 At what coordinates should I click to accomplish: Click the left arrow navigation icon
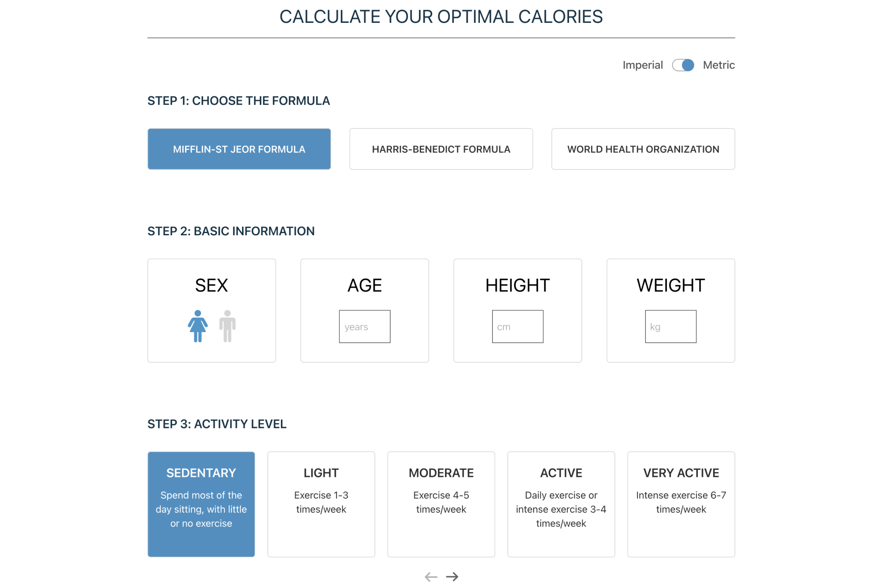point(431,577)
